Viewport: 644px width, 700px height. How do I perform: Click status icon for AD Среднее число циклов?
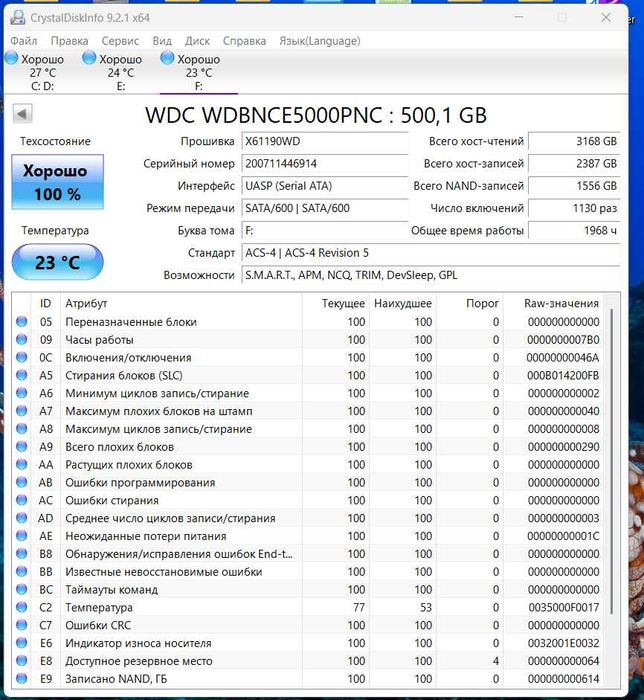click(21, 518)
